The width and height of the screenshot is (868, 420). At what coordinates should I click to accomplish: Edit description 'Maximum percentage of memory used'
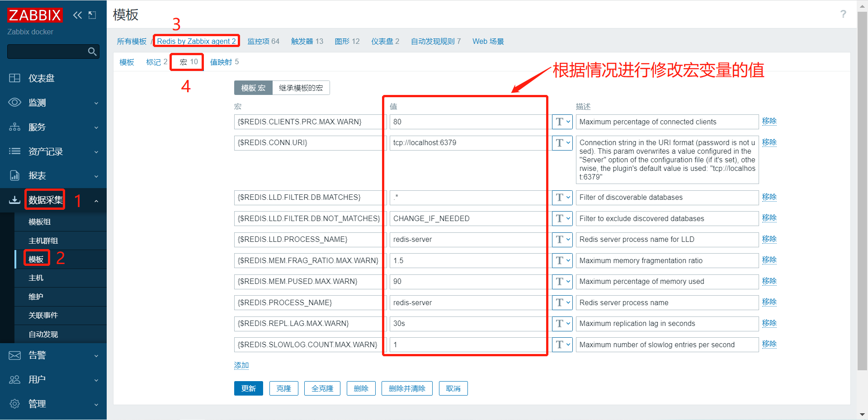(x=667, y=282)
